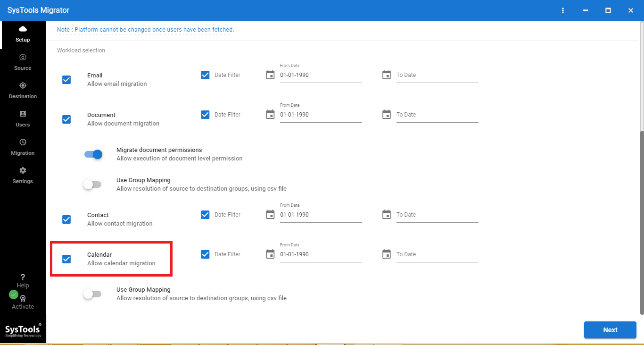Image resolution: width=644 pixels, height=345 pixels.
Task: Open Contact To Date calendar icon
Action: point(387,214)
